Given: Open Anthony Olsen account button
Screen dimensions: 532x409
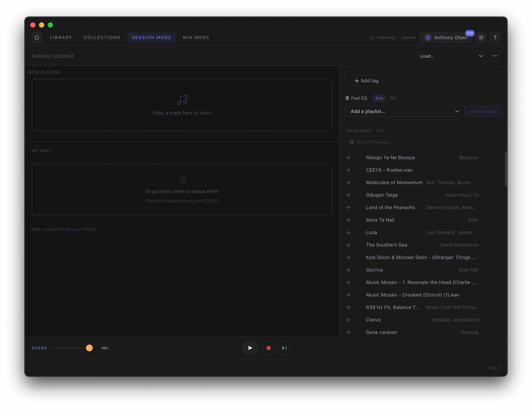Looking at the screenshot, I should 446,37.
